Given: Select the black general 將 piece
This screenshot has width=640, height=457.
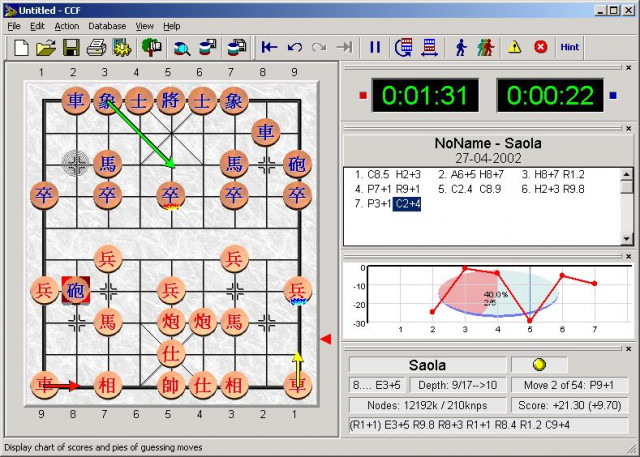Looking at the screenshot, I should 171,100.
